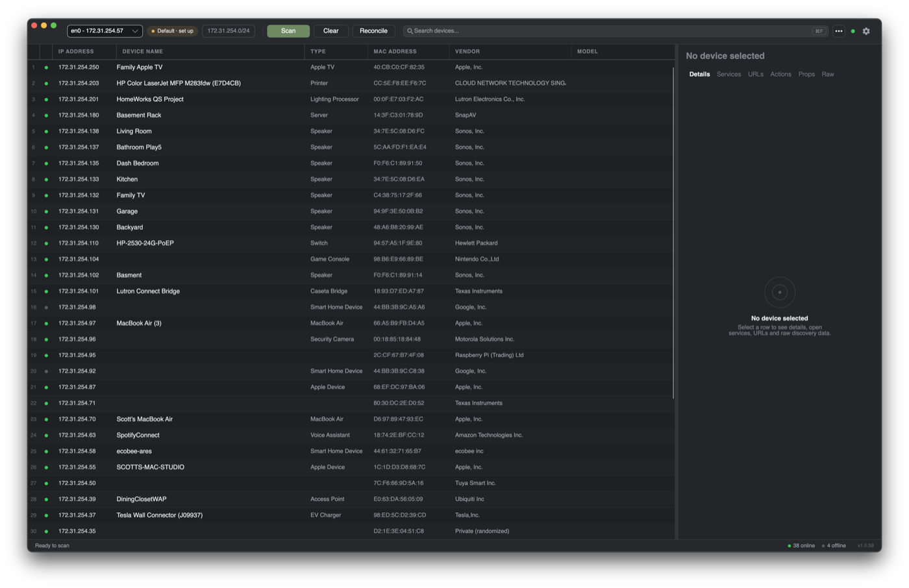Image resolution: width=909 pixels, height=588 pixels.
Task: Click the green online dot for 172.31.254.250
Action: click(46, 67)
